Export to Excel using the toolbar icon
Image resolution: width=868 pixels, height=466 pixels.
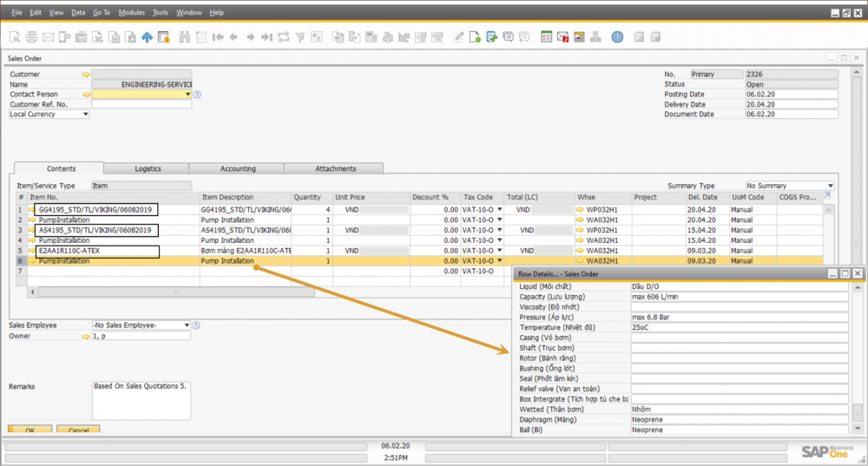coord(97,37)
